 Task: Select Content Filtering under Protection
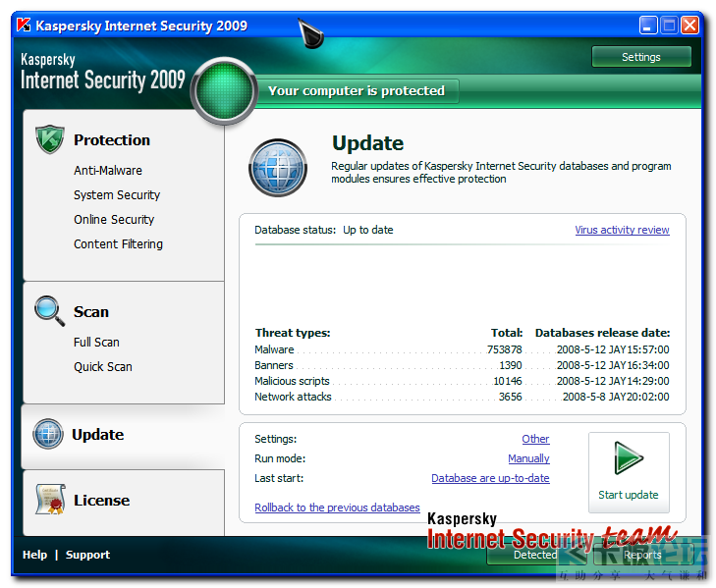tap(118, 244)
